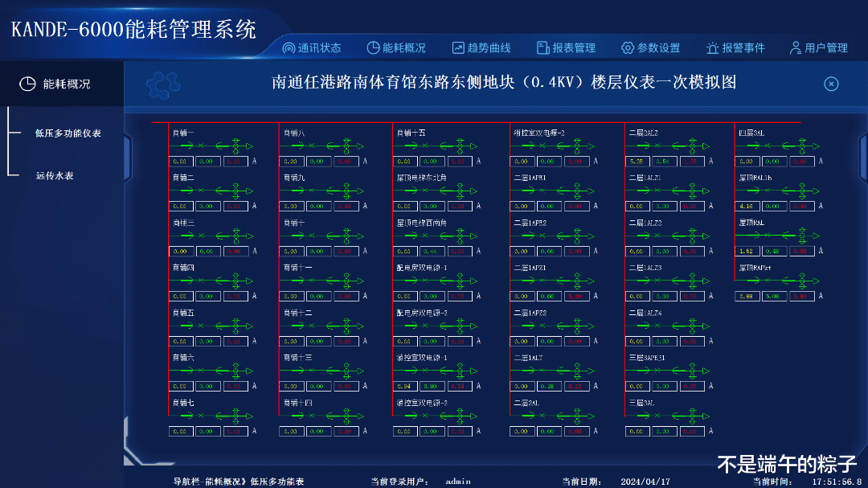Select the 二层1APB2 feeder label
Screen dimensions: 868x488
[530, 223]
